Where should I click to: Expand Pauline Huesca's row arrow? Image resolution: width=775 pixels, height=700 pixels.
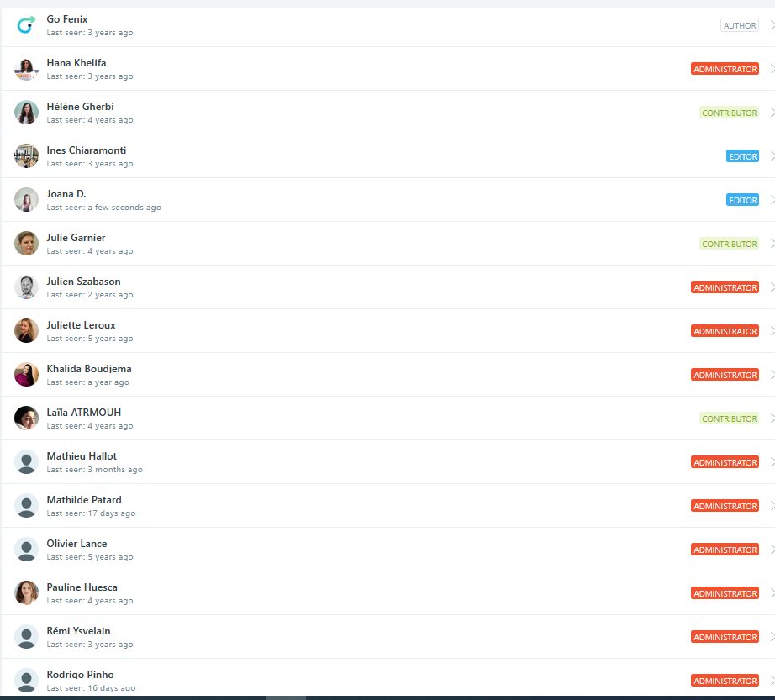771,593
